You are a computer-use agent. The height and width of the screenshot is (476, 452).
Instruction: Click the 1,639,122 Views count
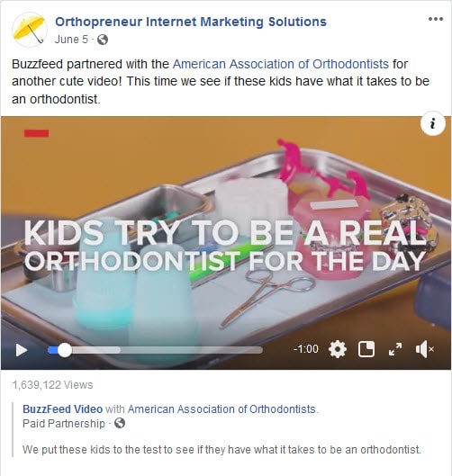point(52,385)
